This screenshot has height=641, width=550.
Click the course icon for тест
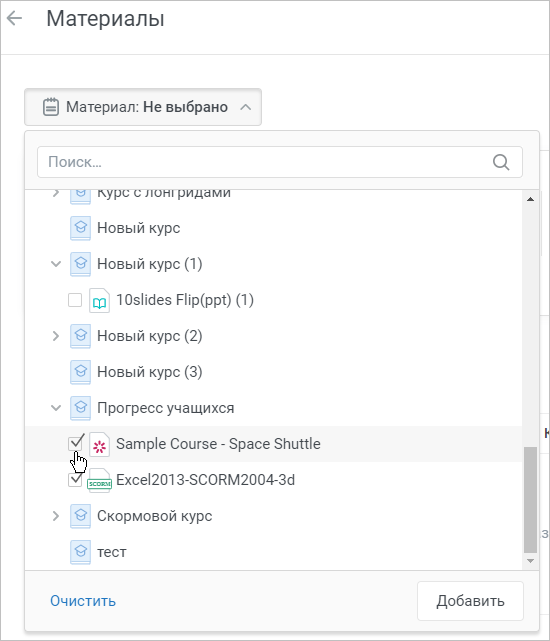pyautogui.click(x=80, y=552)
